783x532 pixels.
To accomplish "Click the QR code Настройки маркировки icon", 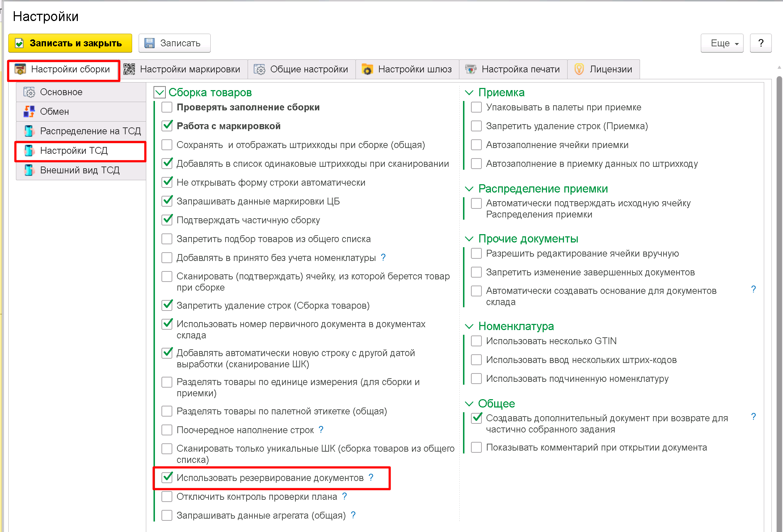I will coord(129,69).
